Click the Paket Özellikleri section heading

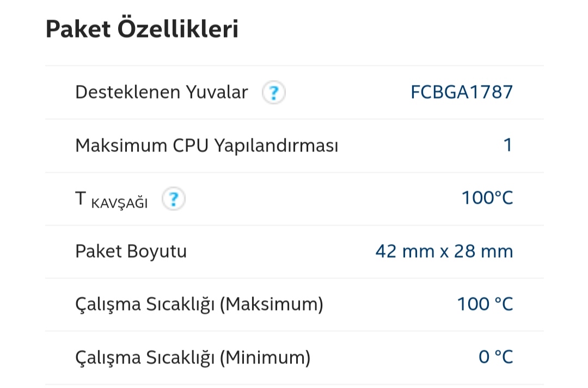pos(142,29)
